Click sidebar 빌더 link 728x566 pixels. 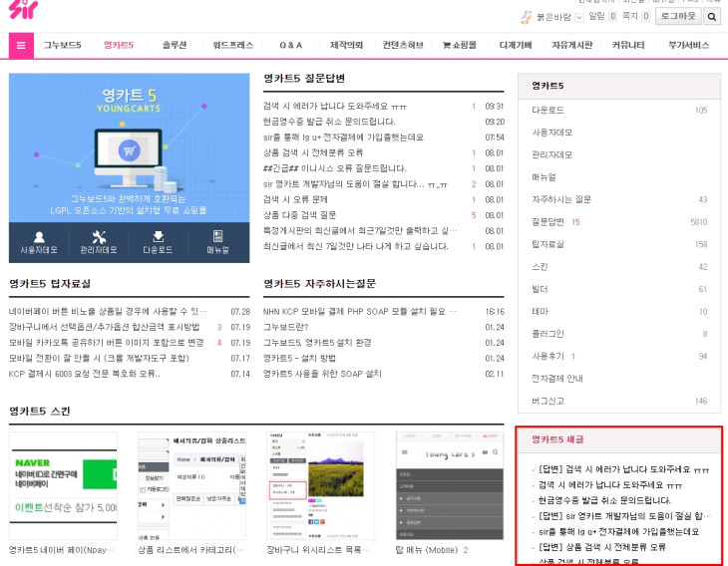[540, 289]
